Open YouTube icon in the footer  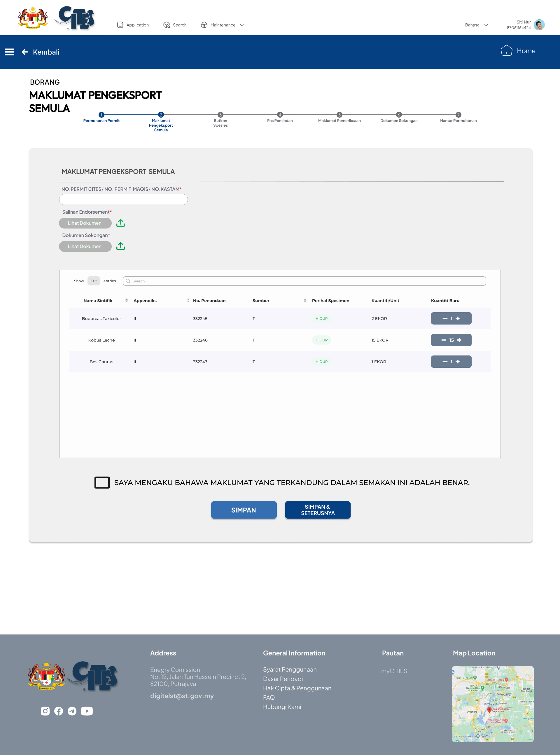(x=87, y=711)
